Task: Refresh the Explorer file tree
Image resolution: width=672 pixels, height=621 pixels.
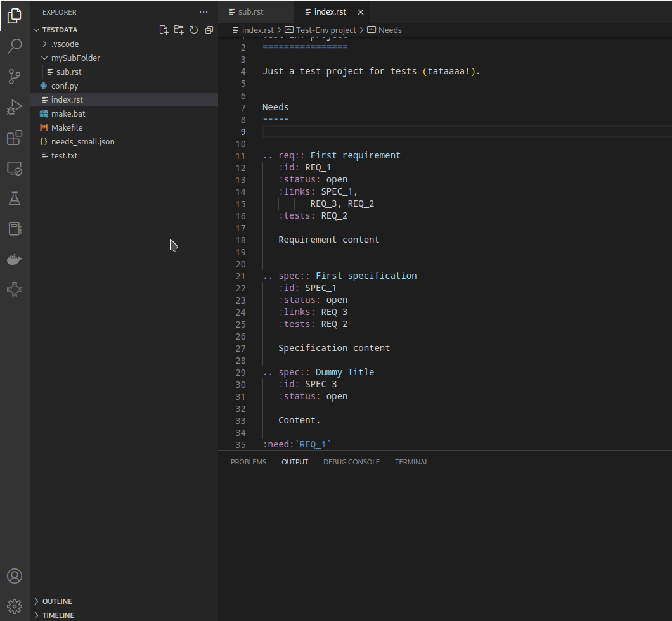Action: pos(194,30)
